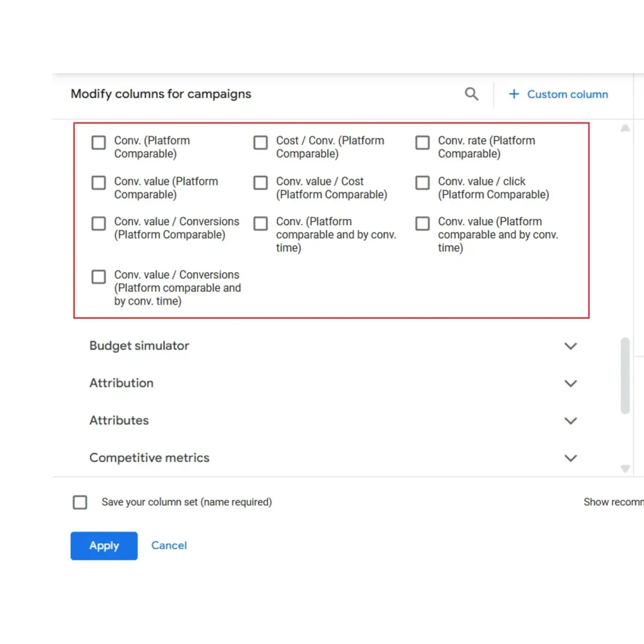Viewport: 644px width, 644px height.
Task: Click the plus icon for Custom column
Action: [x=514, y=94]
